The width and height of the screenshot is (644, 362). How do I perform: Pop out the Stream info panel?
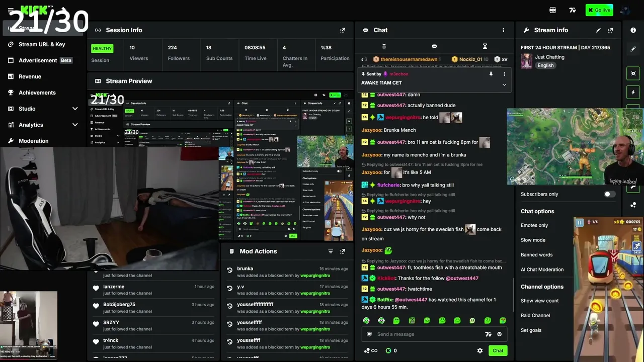coord(610,30)
